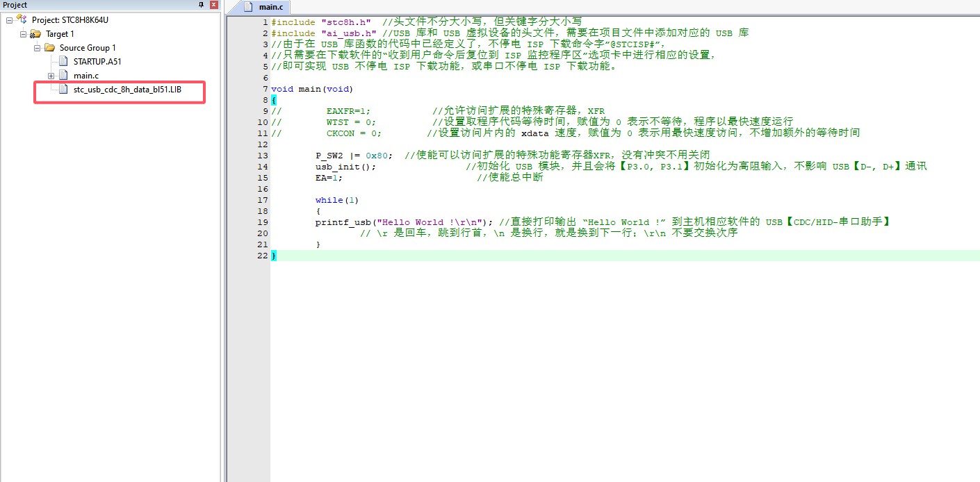Click the project icon beside STC8H8K64U
Image resolution: width=980 pixels, height=482 pixels.
pos(22,19)
